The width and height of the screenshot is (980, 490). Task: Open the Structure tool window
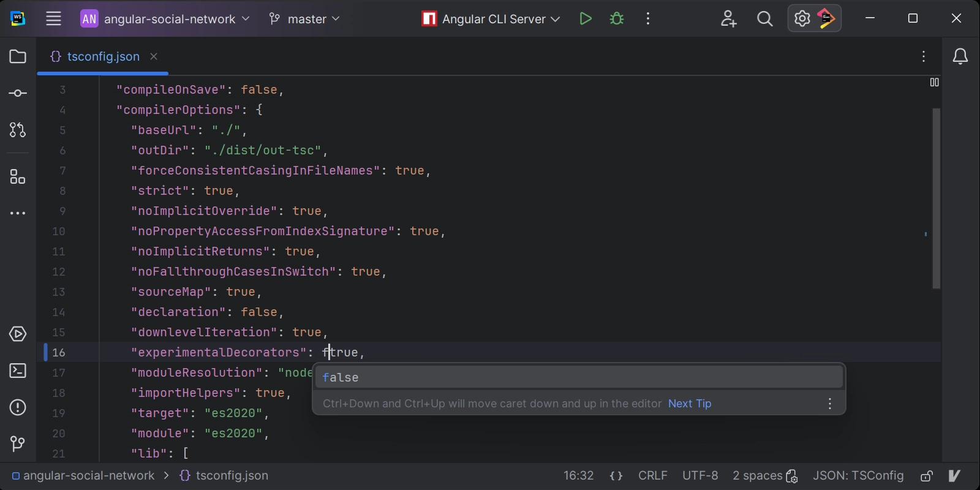18,177
